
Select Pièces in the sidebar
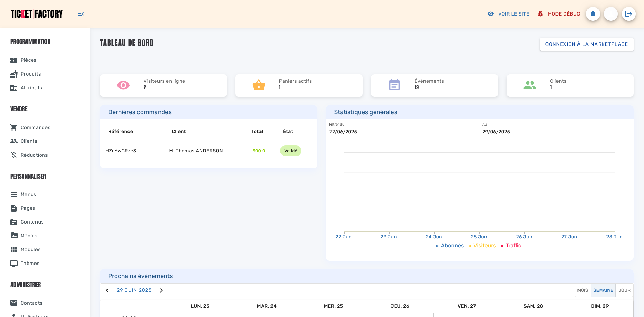(29, 60)
